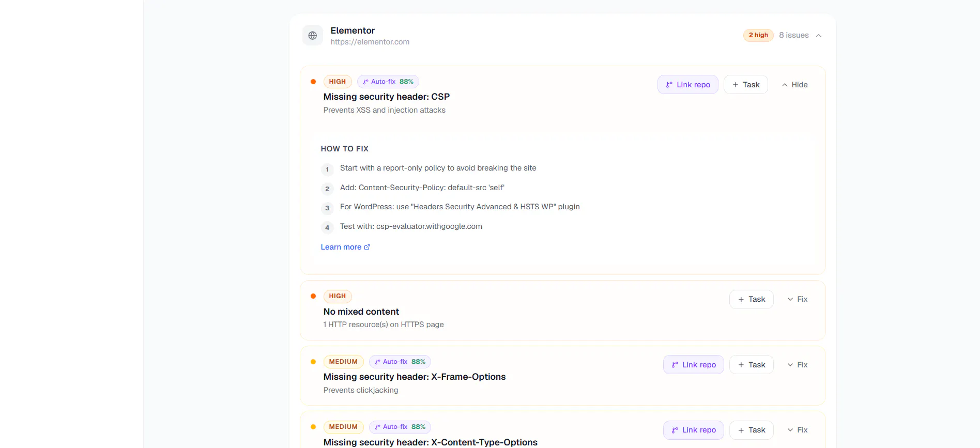Click the Elementor site title
Screen dimensions: 980x448
(353, 30)
